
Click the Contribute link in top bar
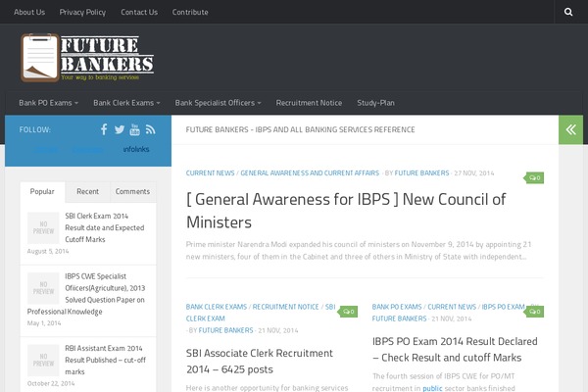(190, 12)
